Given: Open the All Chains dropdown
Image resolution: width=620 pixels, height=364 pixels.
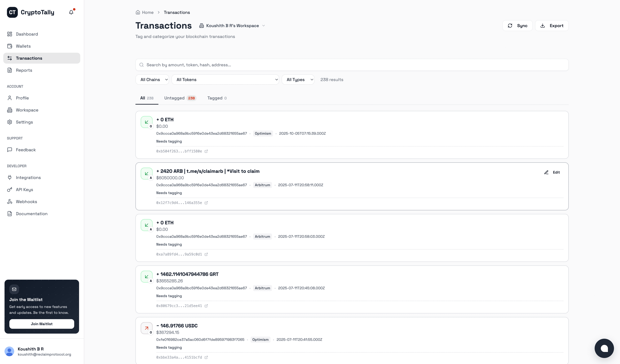Looking at the screenshot, I should pyautogui.click(x=152, y=79).
